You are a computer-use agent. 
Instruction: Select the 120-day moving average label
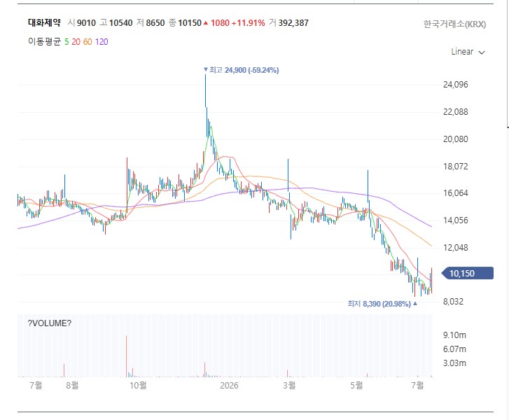point(102,42)
